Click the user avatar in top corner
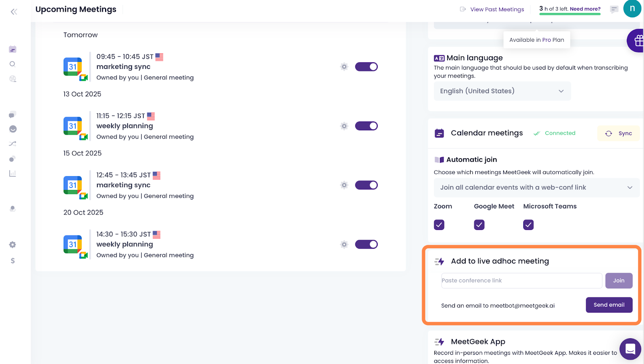 [x=632, y=8]
